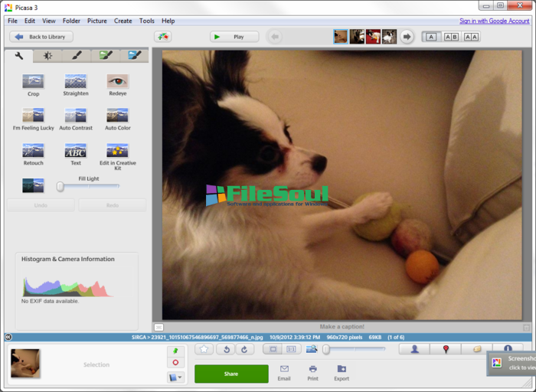Mark photo with star
Image resolution: width=536 pixels, height=392 pixels.
(204, 349)
